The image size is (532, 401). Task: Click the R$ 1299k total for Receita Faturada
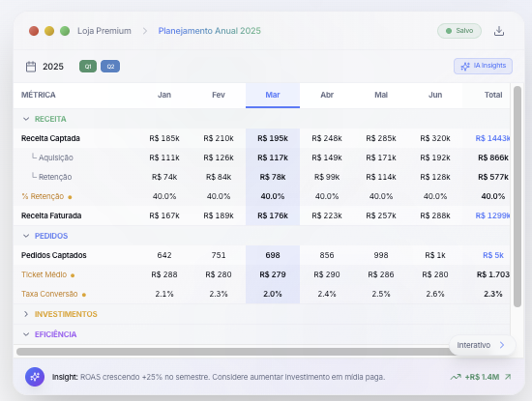pyautogui.click(x=492, y=215)
